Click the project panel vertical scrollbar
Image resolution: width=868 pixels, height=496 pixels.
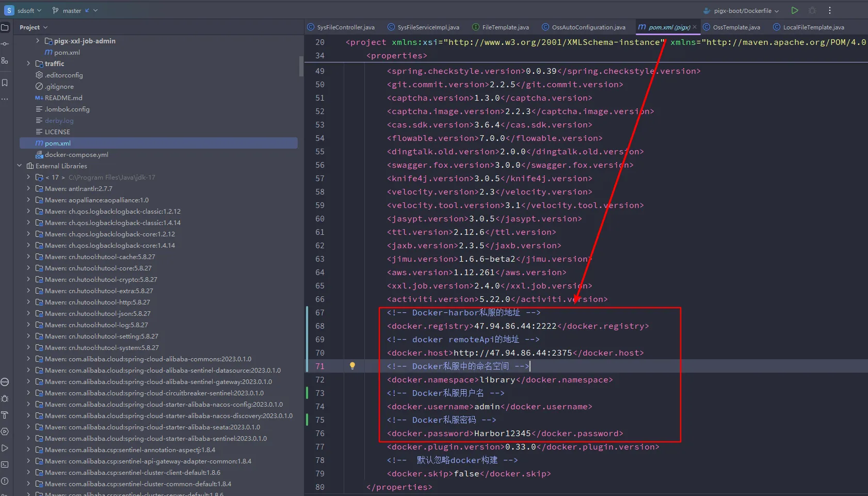pos(301,66)
